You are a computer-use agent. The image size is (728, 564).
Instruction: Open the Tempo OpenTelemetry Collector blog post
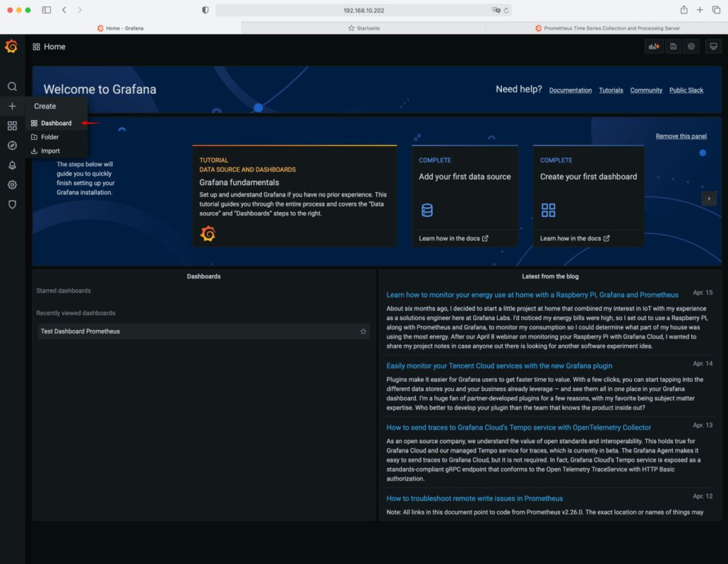518,427
